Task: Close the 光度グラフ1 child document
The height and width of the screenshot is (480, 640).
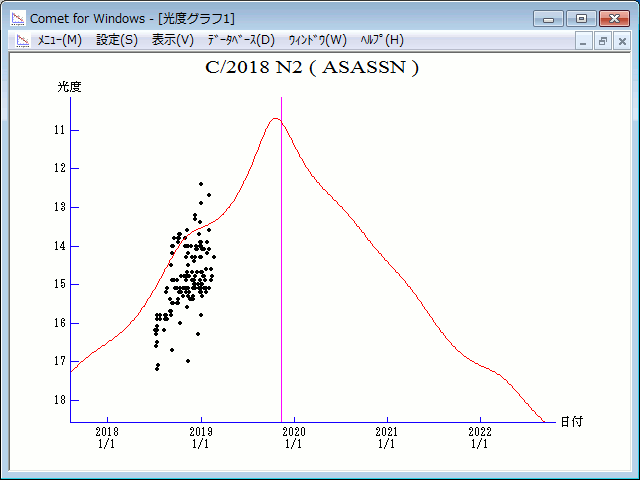Action: 622,41
